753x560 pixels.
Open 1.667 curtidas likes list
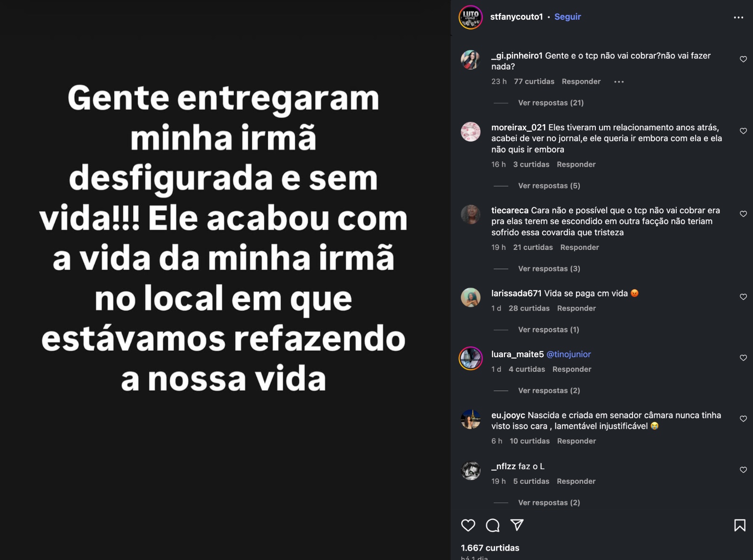pyautogui.click(x=490, y=548)
